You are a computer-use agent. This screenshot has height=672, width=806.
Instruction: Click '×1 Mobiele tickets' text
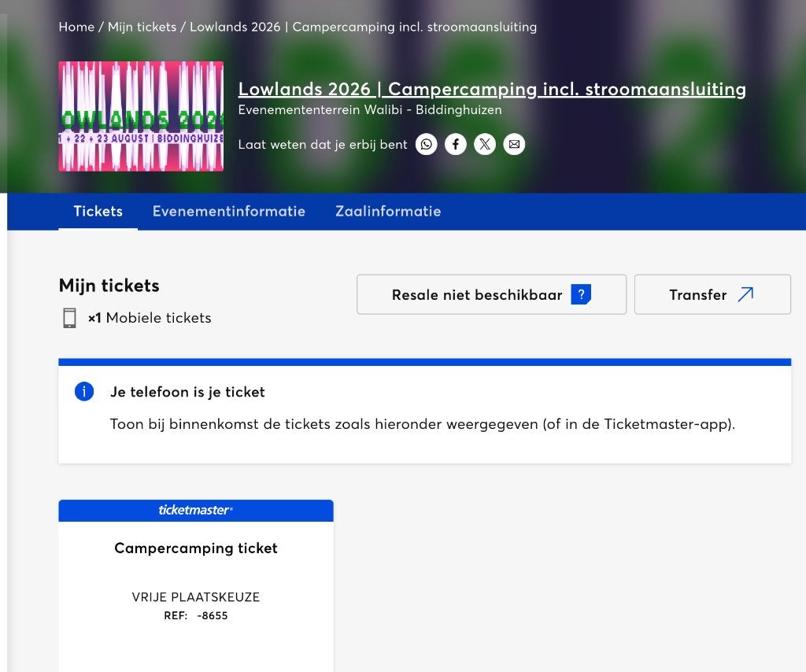150,318
